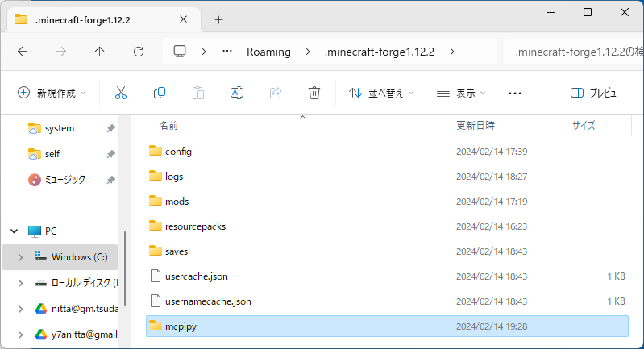Unpin the system folder from quick access
Viewport: 644px width, 349px height.
(x=110, y=128)
